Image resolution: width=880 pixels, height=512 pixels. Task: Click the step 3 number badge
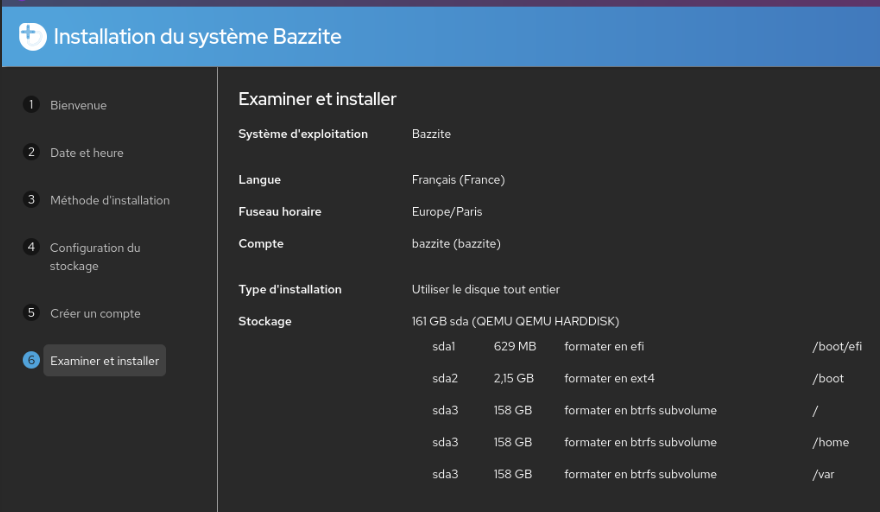(31, 200)
